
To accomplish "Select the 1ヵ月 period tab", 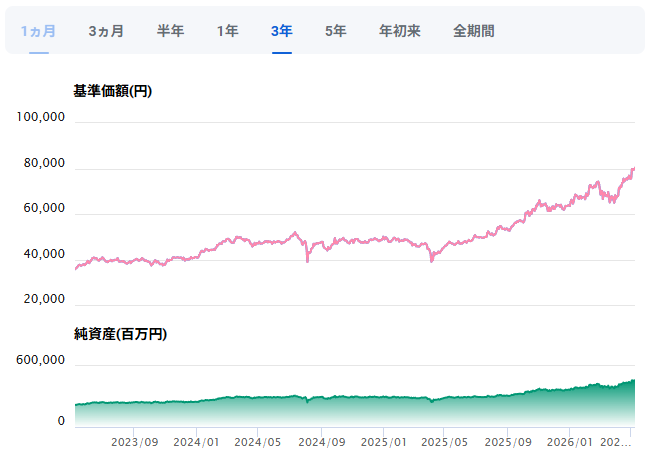I will click(x=39, y=31).
